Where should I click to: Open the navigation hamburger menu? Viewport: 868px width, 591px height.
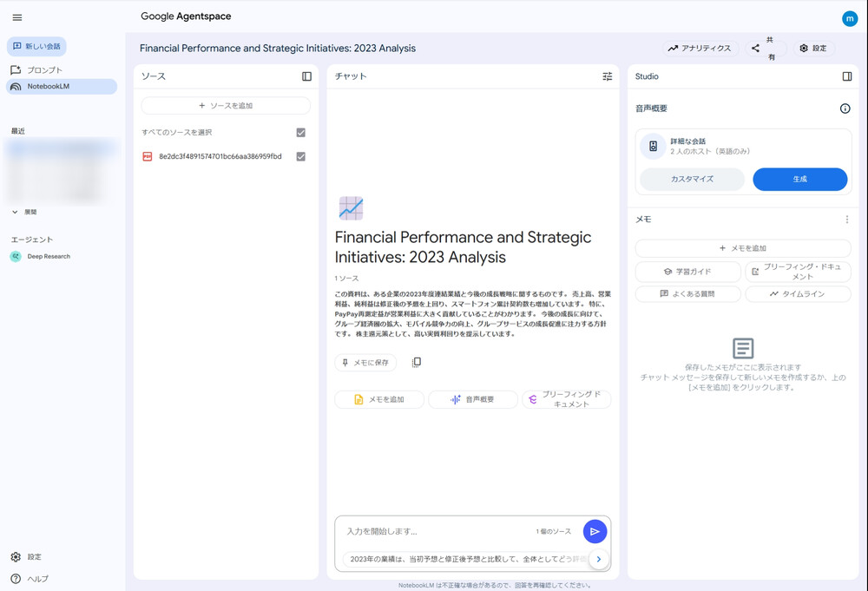coord(16,16)
